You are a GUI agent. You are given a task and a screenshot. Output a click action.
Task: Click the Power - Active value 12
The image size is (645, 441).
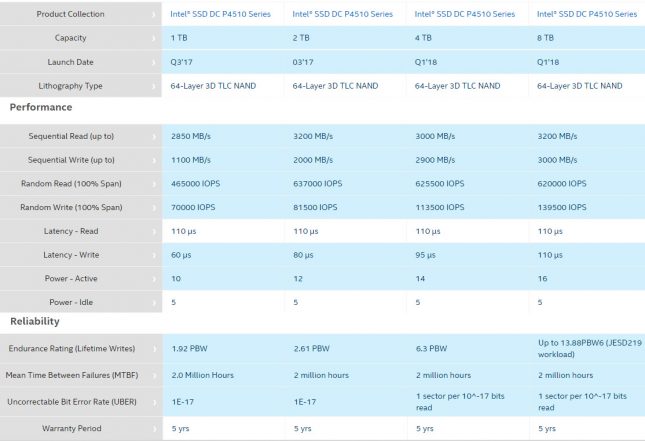(x=298, y=279)
